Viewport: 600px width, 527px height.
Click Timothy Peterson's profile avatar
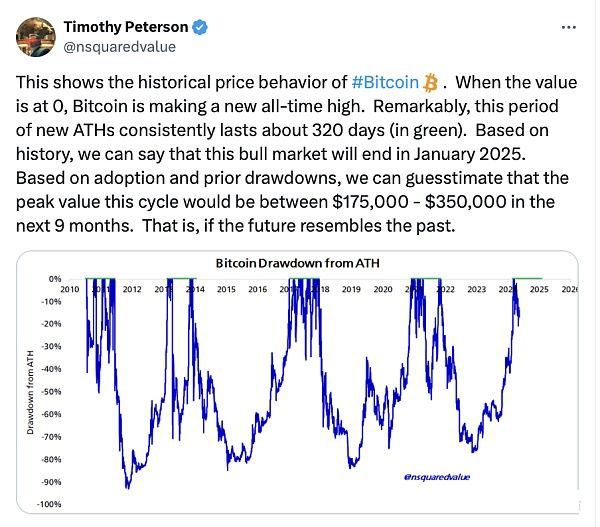click(x=37, y=36)
